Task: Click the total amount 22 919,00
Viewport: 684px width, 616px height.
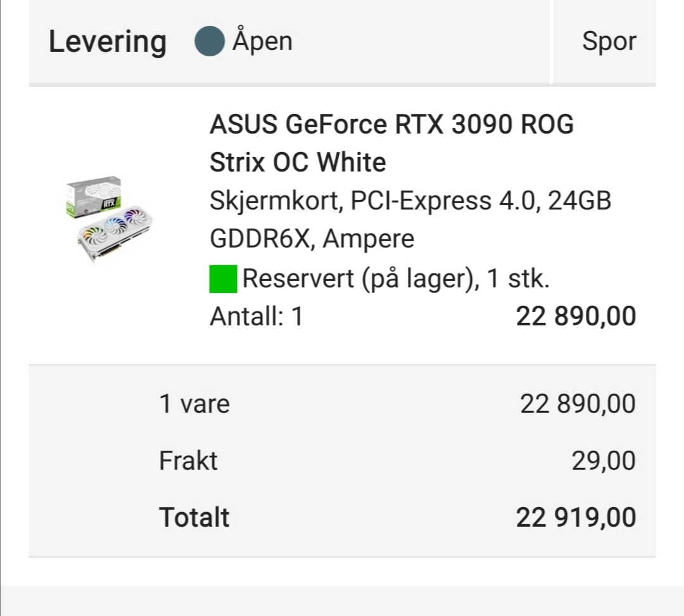Action: click(576, 517)
